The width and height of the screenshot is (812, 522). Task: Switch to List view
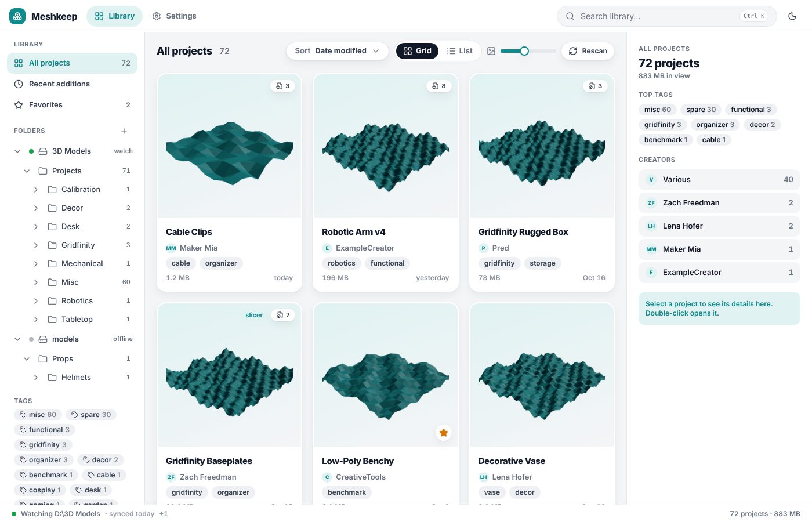pyautogui.click(x=460, y=51)
